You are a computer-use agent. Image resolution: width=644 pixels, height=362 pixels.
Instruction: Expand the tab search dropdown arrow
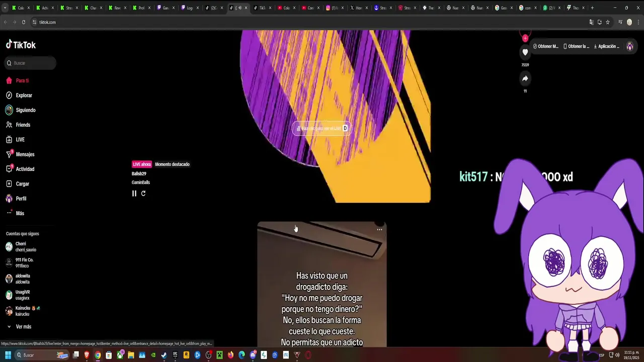pyautogui.click(x=5, y=8)
